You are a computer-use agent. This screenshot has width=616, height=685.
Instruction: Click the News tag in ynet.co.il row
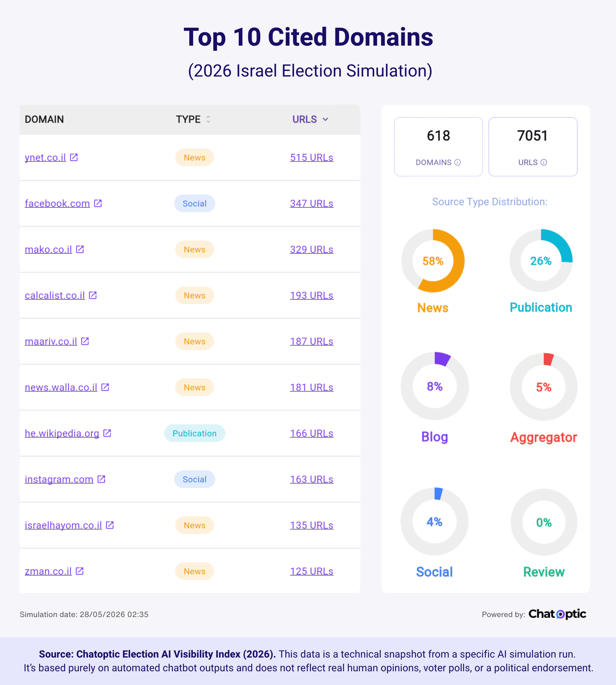pyautogui.click(x=194, y=158)
